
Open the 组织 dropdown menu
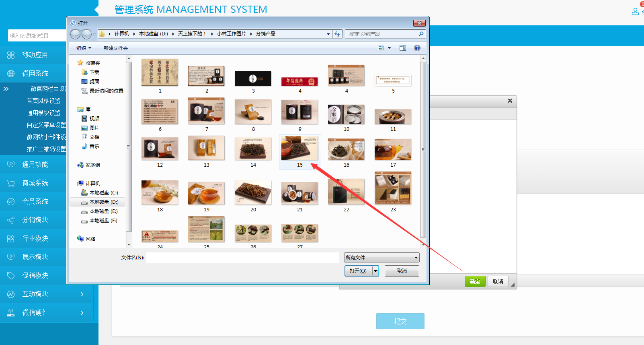click(84, 48)
